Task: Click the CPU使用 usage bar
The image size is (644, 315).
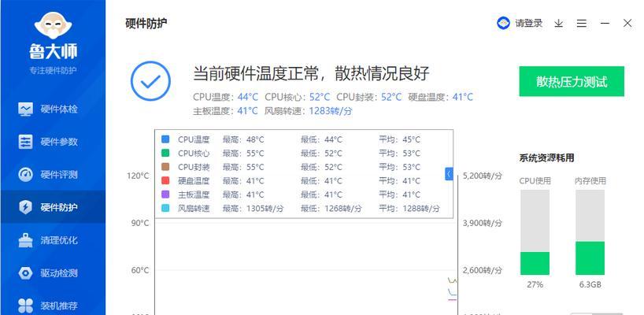Action: coord(535,232)
